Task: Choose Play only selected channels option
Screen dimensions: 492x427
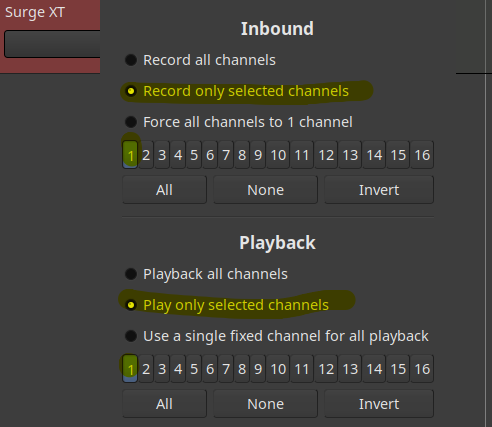Action: 227,305
